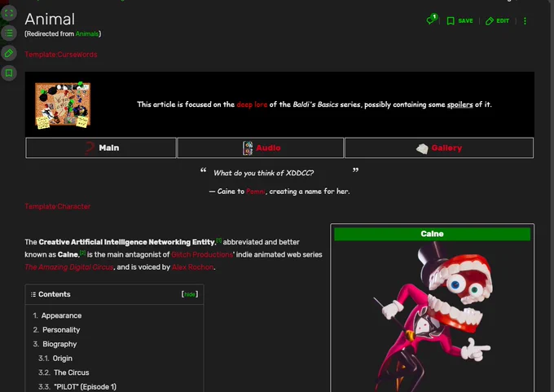Viewport: 554px width, 392px height.
Task: Follow the Animals redirect link
Action: pos(87,34)
